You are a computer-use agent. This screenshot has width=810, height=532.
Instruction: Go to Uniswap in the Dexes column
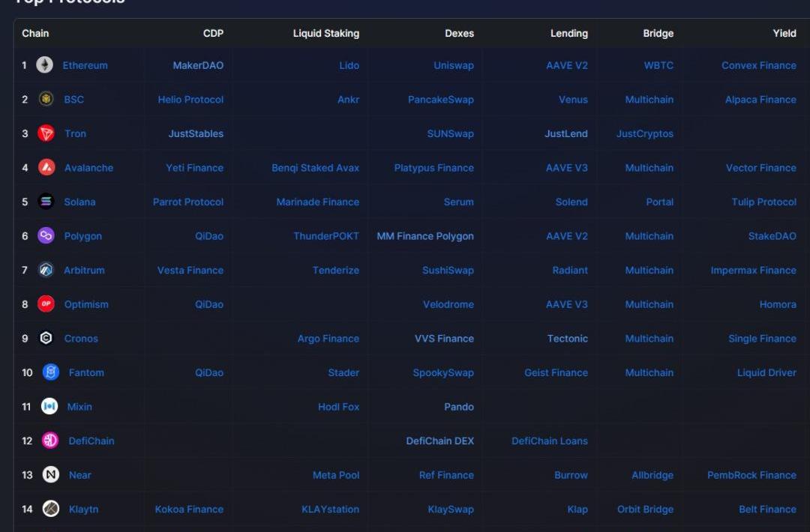pos(453,65)
